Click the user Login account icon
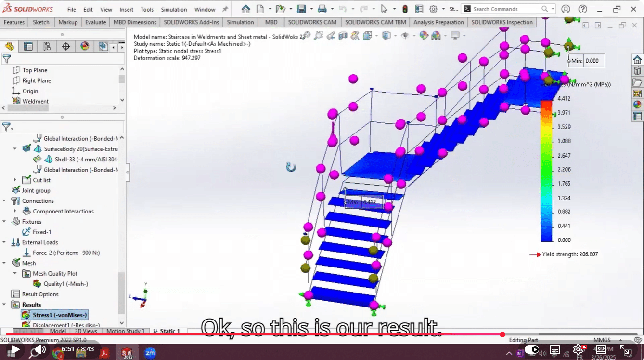The image size is (644, 360). coord(566,9)
